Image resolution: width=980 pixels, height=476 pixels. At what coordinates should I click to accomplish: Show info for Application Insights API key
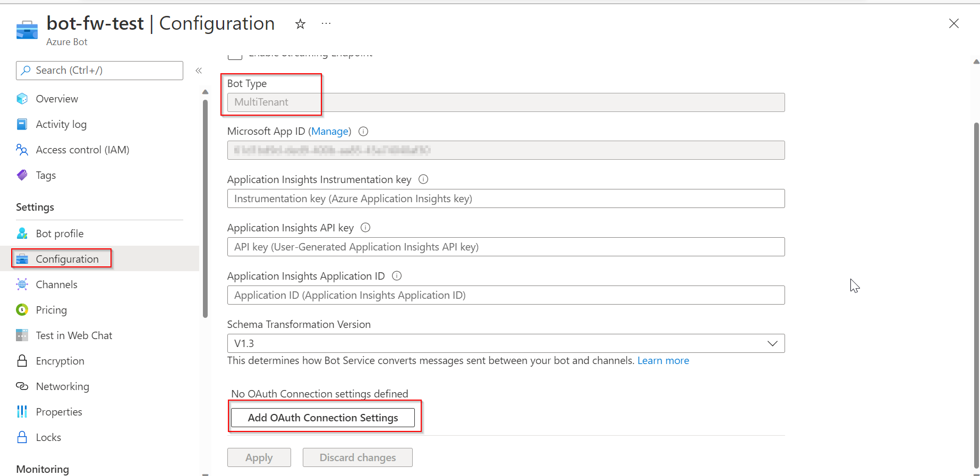click(x=365, y=228)
